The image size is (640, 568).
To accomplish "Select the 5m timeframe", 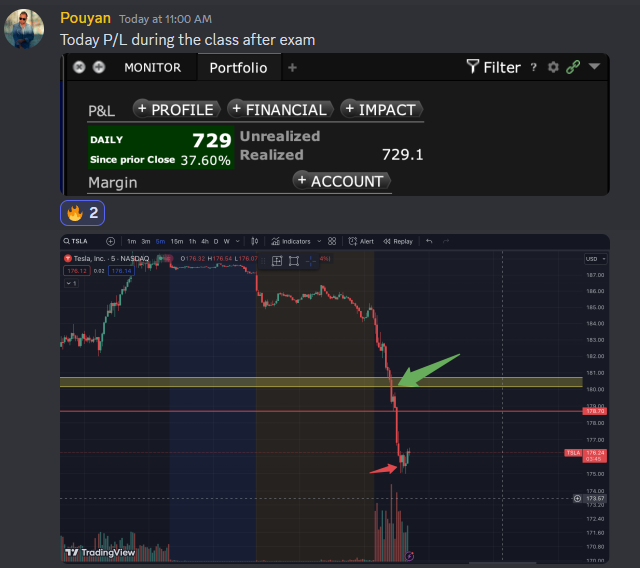I will pos(160,242).
